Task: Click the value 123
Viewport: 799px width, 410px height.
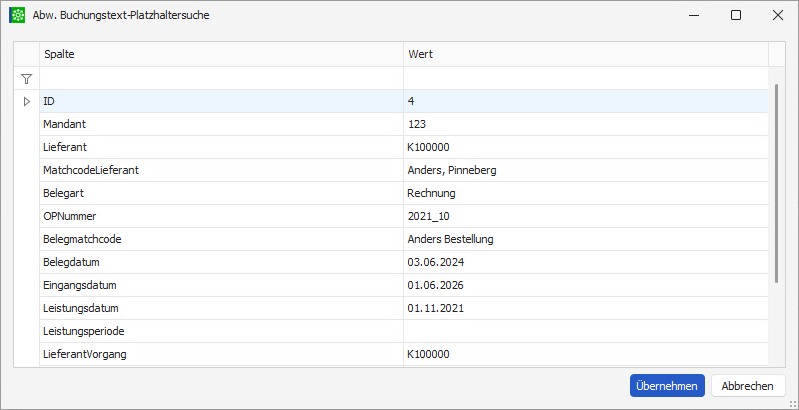Action: point(416,124)
